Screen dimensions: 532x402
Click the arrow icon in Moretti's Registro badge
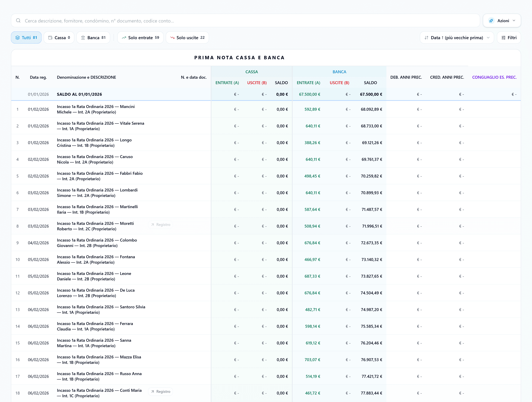tap(152, 225)
